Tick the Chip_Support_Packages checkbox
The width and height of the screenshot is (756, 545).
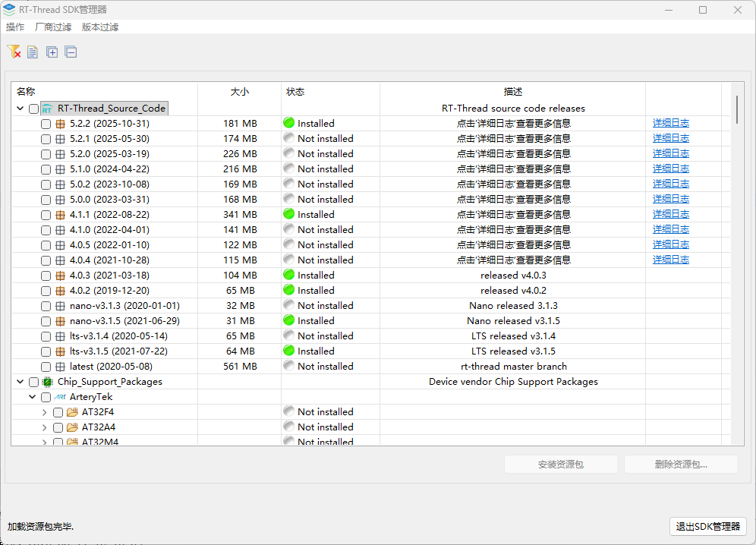pyautogui.click(x=33, y=382)
